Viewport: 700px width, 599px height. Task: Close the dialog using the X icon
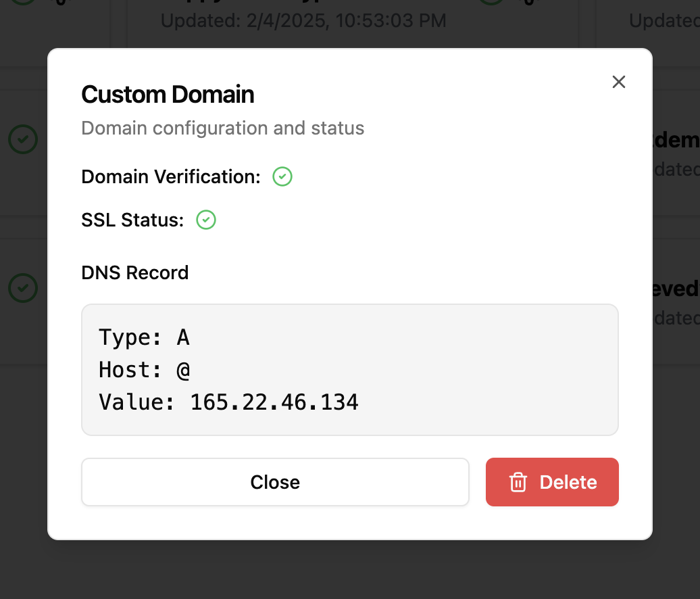coord(618,82)
